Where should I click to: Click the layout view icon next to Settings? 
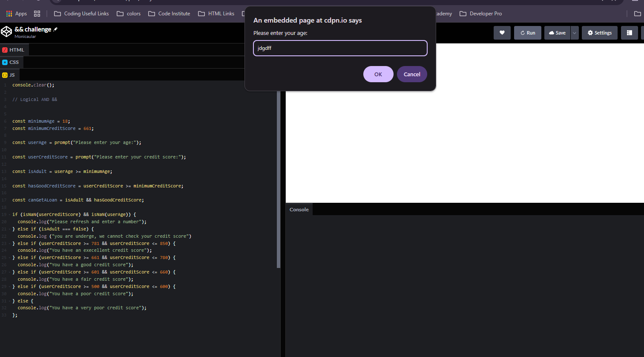(x=629, y=32)
